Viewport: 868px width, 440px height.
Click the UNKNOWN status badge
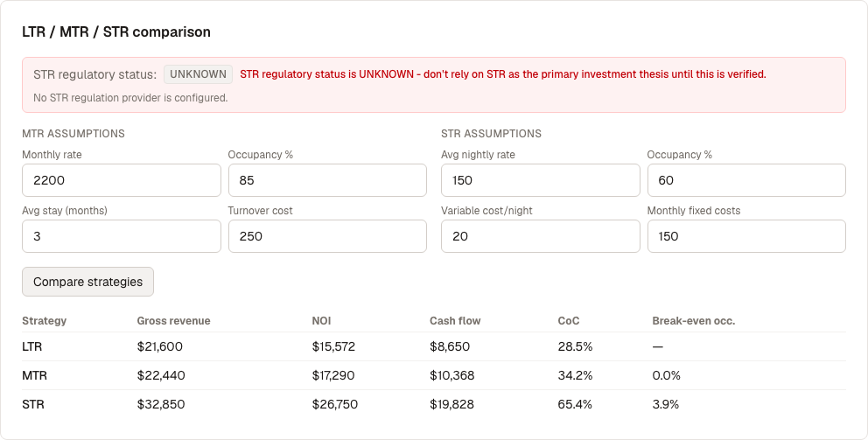click(198, 74)
